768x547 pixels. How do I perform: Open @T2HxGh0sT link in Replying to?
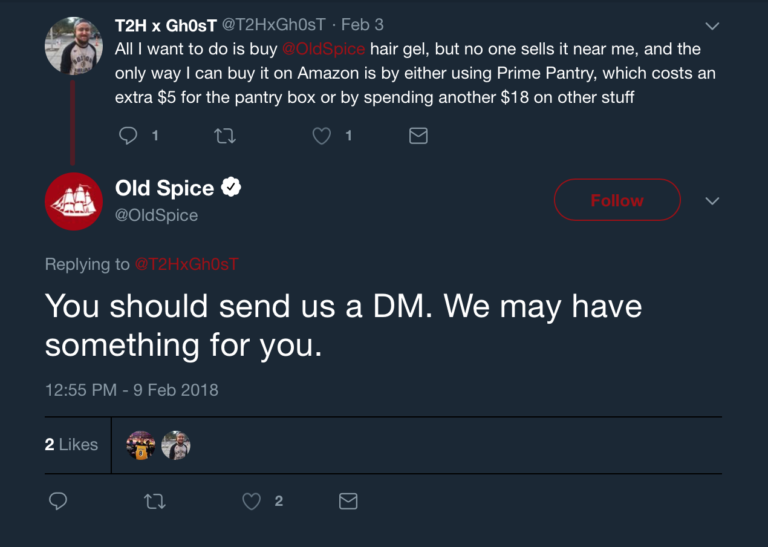[x=187, y=264]
